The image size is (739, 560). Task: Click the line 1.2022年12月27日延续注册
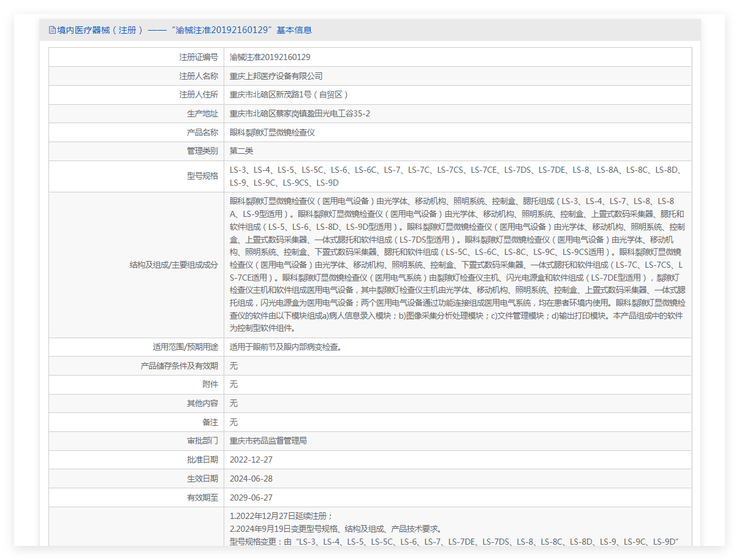coord(281,516)
